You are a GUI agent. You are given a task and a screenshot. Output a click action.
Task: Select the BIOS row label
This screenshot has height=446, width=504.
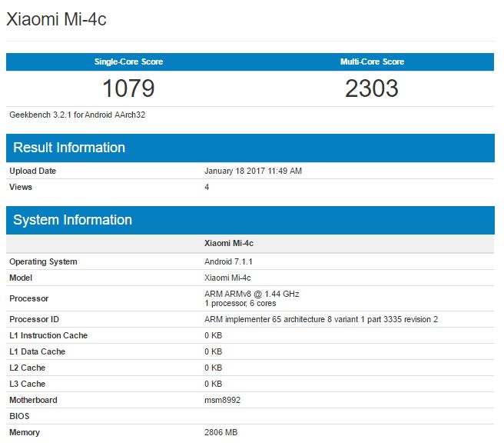click(x=19, y=416)
